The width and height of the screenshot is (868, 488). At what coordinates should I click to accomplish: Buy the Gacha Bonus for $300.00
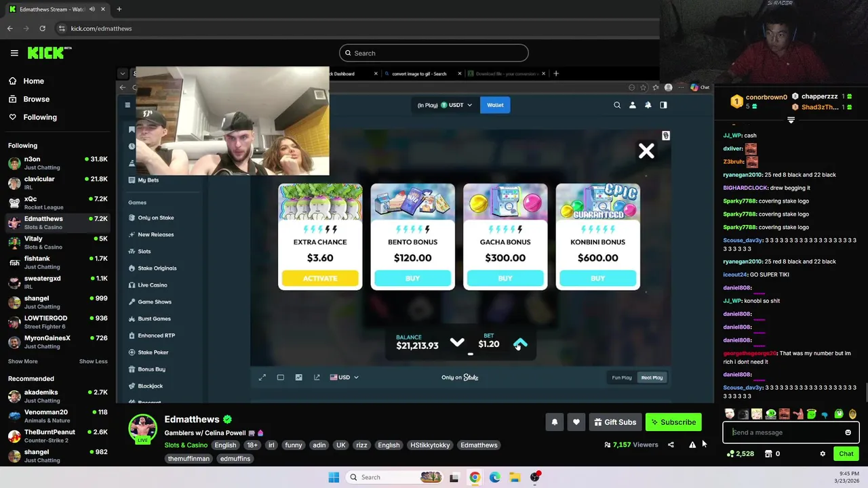click(505, 278)
